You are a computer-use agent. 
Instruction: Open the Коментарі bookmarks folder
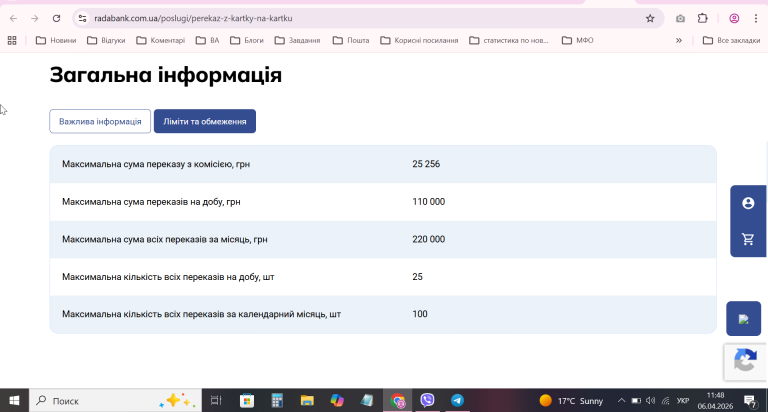tap(161, 40)
